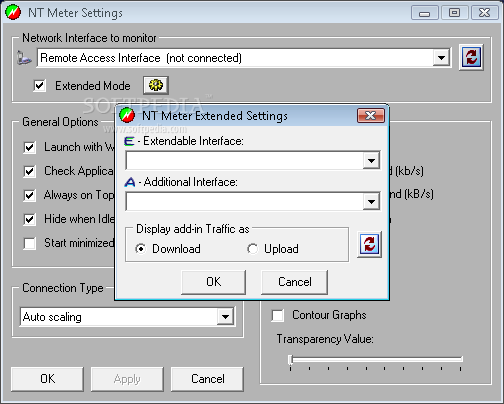Image resolution: width=504 pixels, height=404 pixels.
Task: Click Cancel in Extended Settings dialog
Action: 295,282
